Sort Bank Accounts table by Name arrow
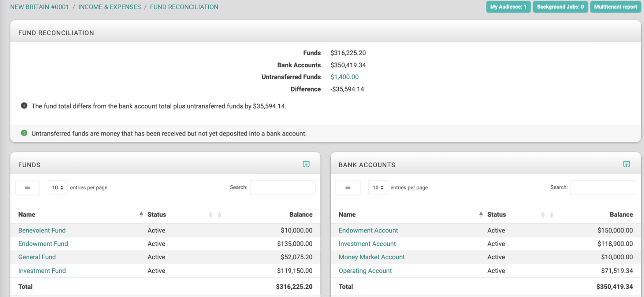 [481, 214]
